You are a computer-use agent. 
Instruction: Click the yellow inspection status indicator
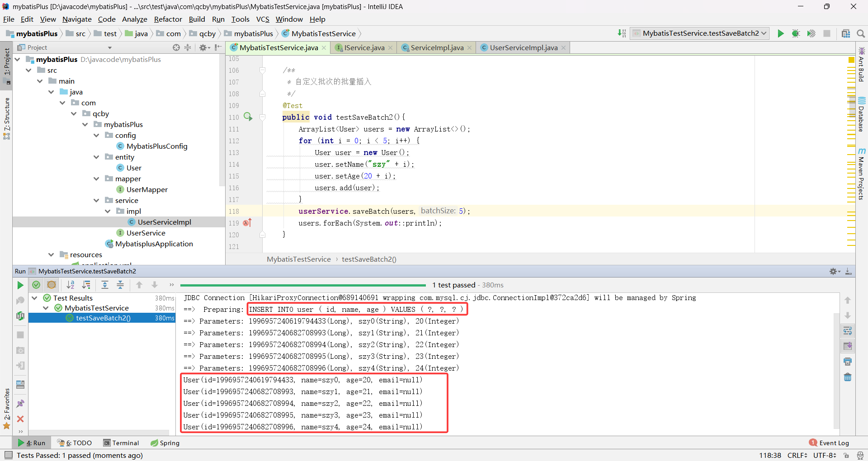pos(851,60)
